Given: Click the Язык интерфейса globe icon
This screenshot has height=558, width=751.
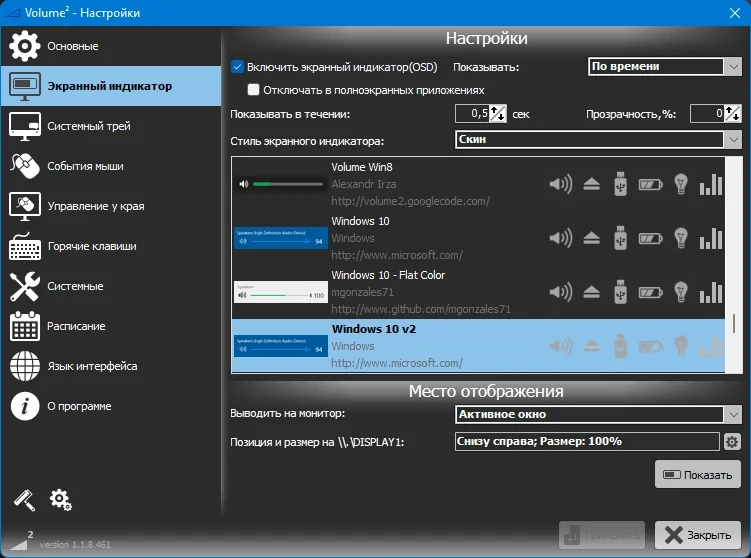Looking at the screenshot, I should click(25, 366).
